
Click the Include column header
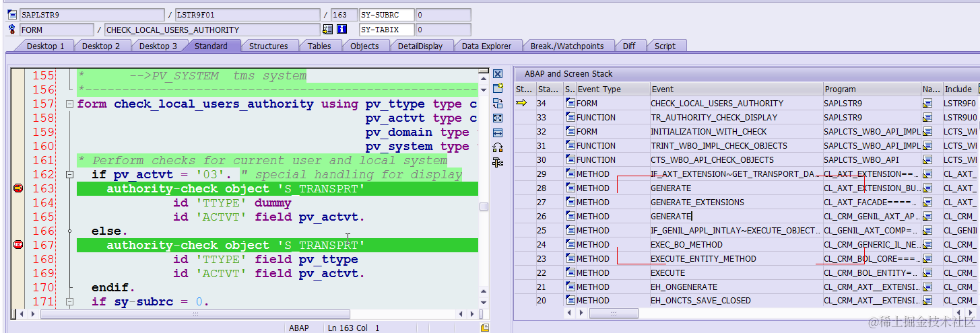[x=958, y=89]
